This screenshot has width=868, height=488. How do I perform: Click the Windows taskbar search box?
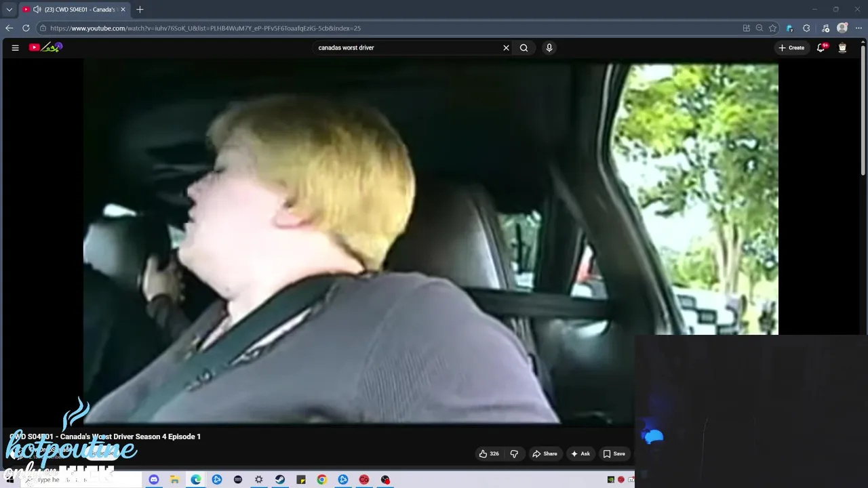81,480
